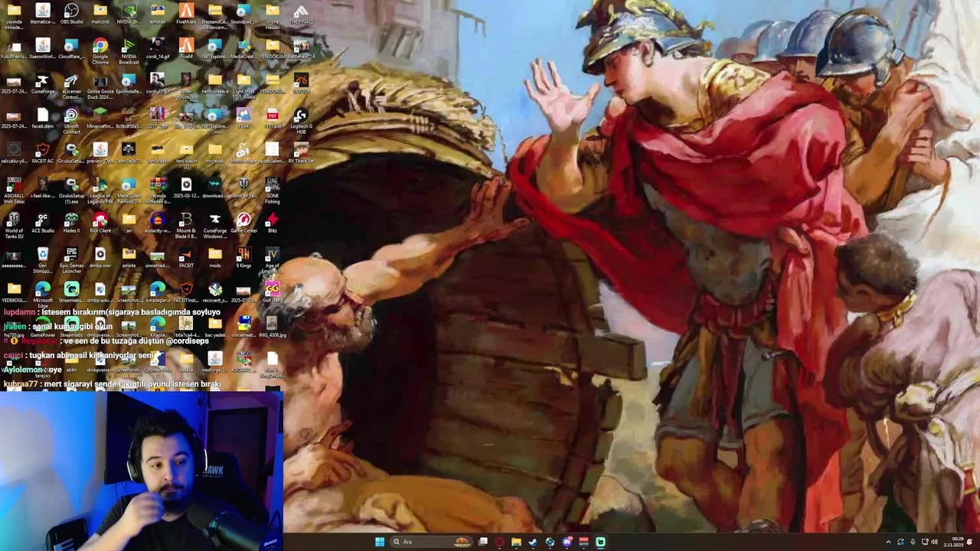Launch Logitech G HUB shortcut
The width and height of the screenshot is (980, 551).
tap(301, 120)
